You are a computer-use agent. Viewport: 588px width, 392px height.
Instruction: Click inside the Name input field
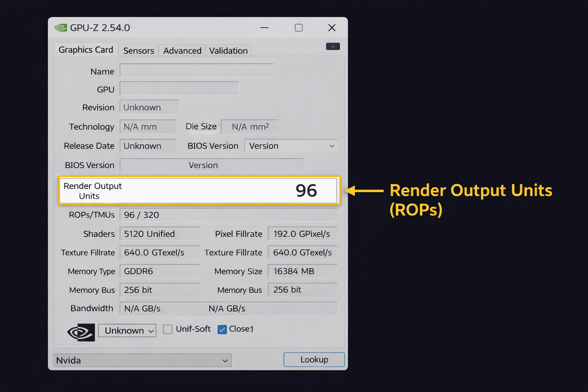[x=196, y=70]
